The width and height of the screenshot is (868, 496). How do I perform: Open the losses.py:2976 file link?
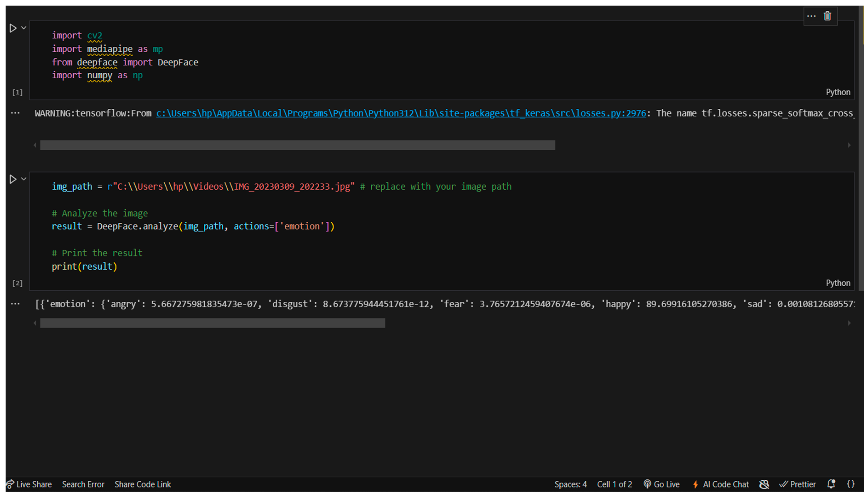pyautogui.click(x=401, y=113)
